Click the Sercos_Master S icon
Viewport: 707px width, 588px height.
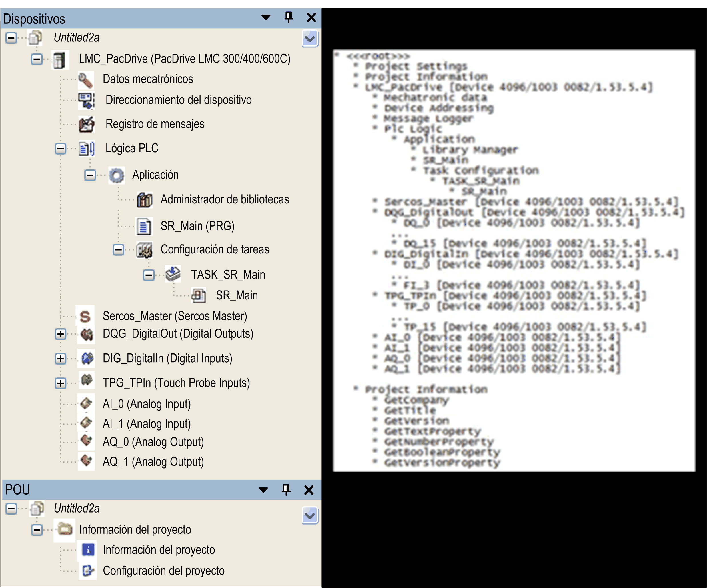(85, 317)
